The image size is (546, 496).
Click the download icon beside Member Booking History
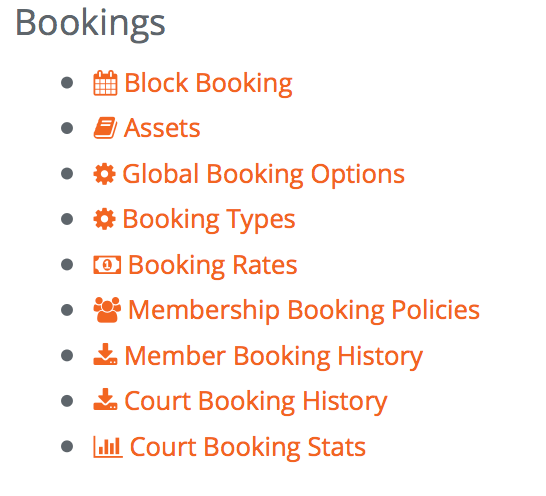tap(105, 354)
